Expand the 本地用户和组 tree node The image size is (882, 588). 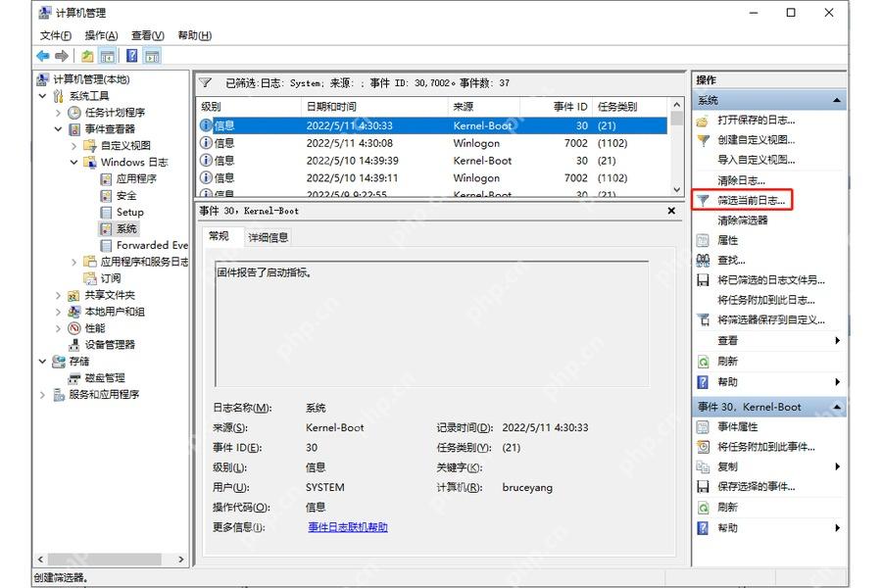58,312
